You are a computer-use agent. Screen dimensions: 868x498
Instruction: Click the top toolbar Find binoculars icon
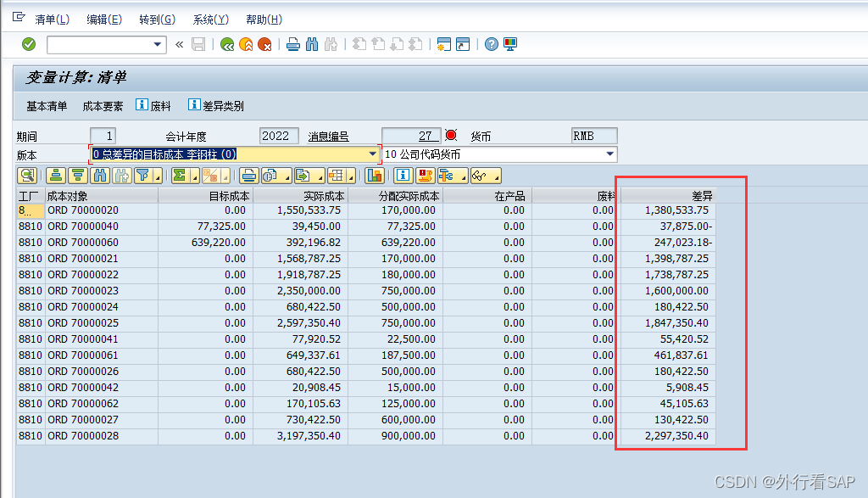[x=312, y=44]
